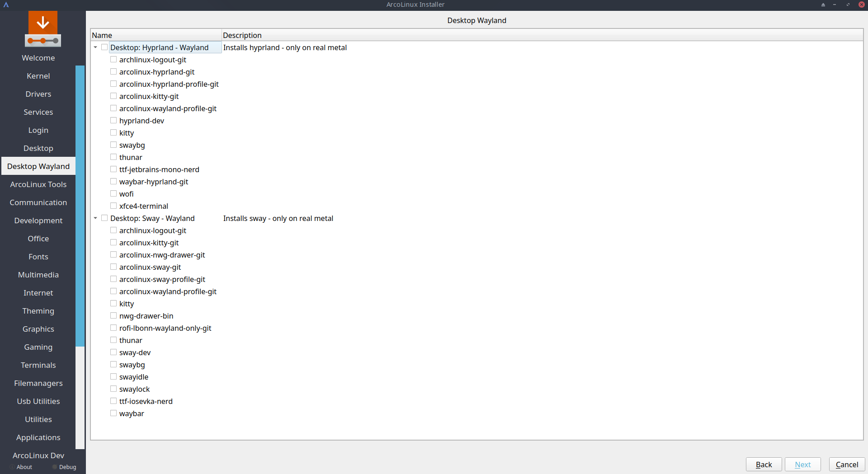Check the Desktop: Sway - Wayland group checkbox
The width and height of the screenshot is (868, 474).
click(104, 218)
